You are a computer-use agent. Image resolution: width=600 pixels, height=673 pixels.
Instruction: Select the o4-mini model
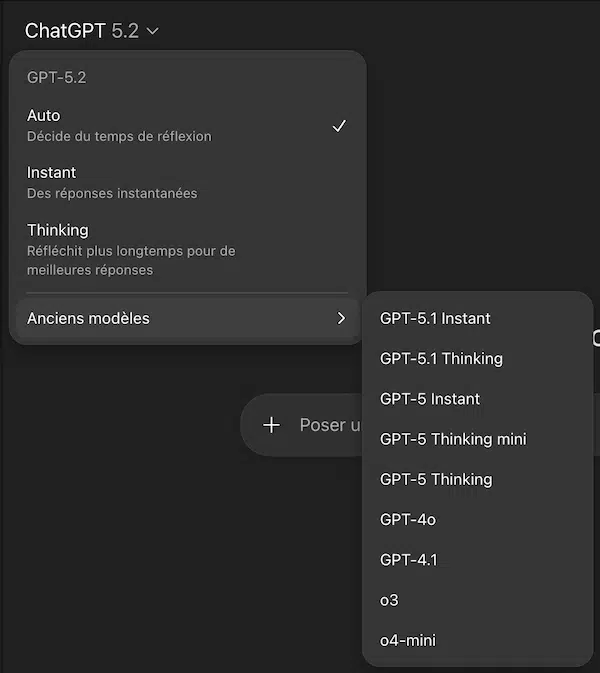(408, 640)
